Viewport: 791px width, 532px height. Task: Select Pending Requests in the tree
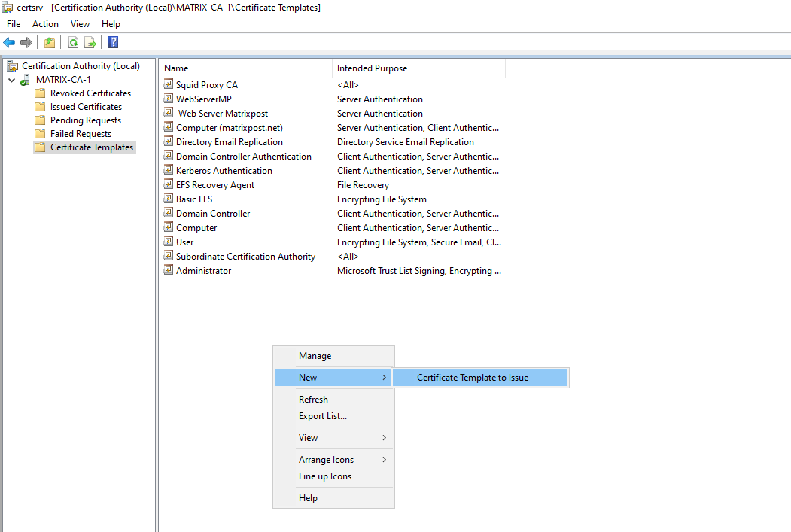pyautogui.click(x=86, y=120)
